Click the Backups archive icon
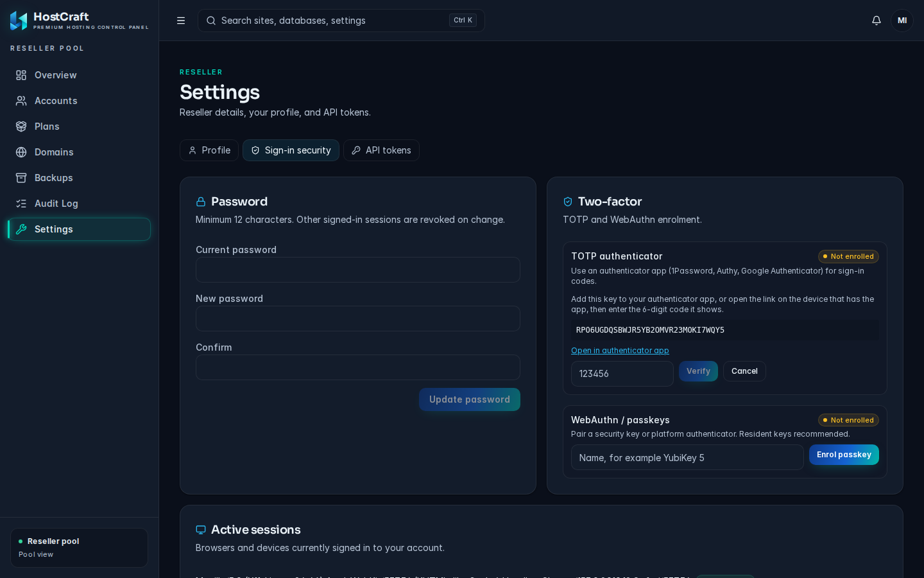 click(x=21, y=178)
